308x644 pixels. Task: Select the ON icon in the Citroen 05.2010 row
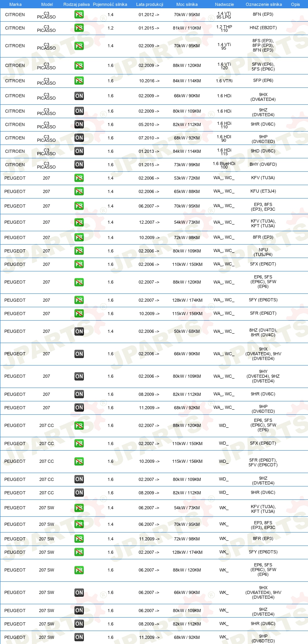79,124
